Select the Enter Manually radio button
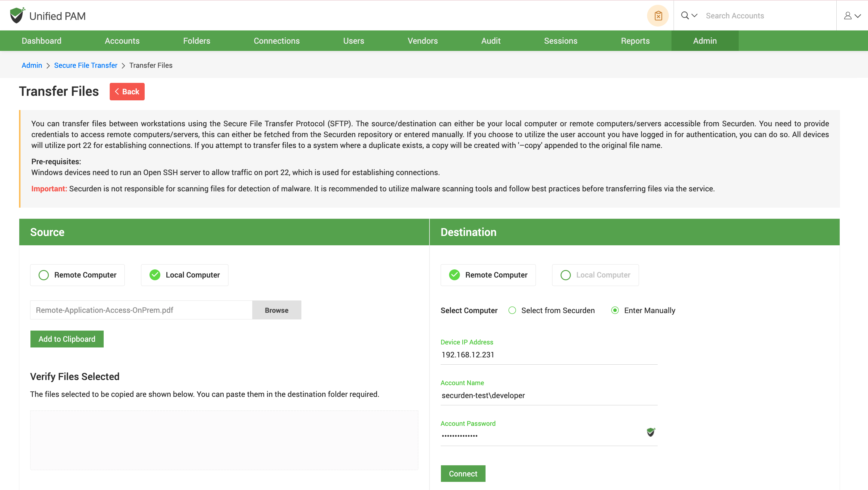The width and height of the screenshot is (868, 490). [x=615, y=310]
